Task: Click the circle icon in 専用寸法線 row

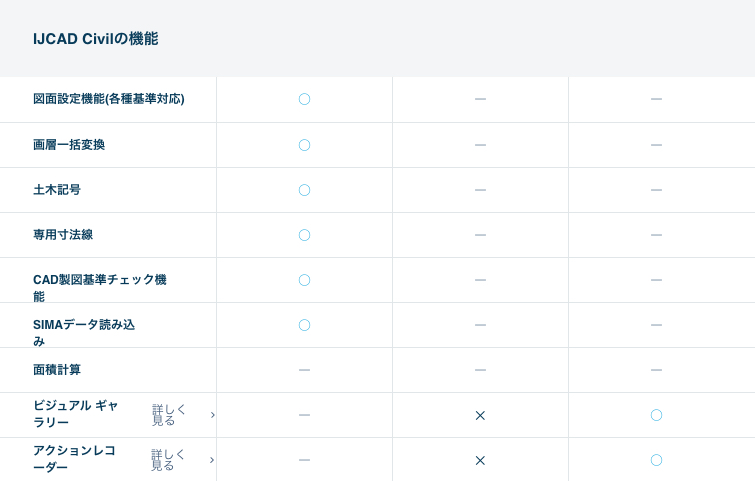Action: coord(304,235)
